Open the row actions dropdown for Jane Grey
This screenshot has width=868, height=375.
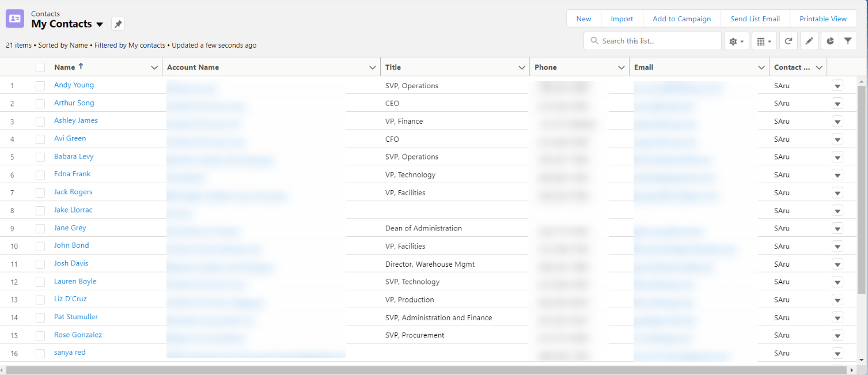point(837,228)
